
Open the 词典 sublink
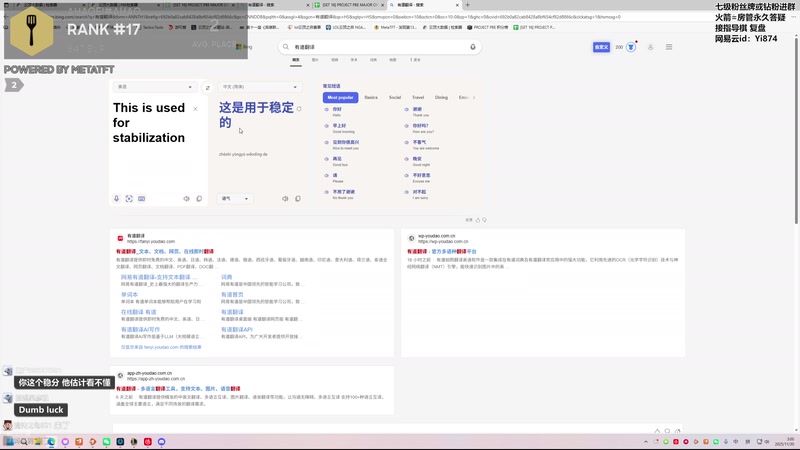(x=227, y=277)
